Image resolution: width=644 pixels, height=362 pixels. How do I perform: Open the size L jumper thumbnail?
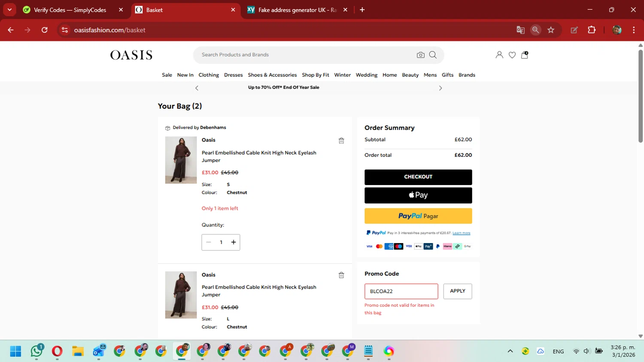coord(181,295)
